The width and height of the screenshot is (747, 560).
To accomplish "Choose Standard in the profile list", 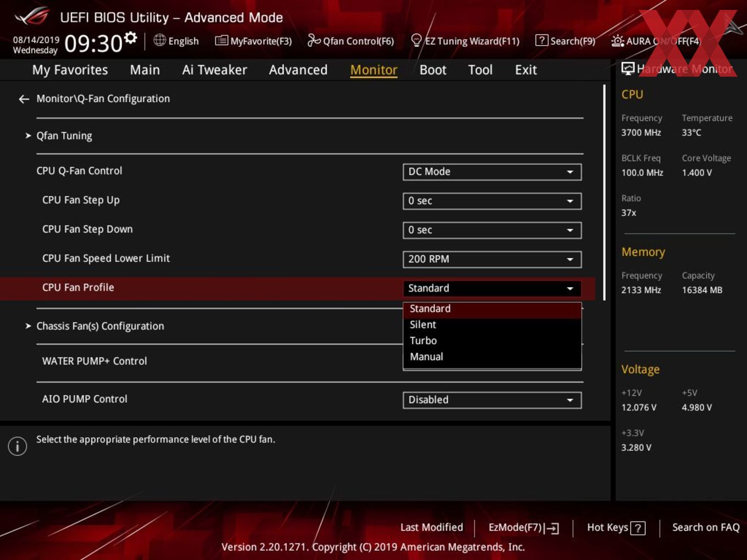I will (x=492, y=309).
